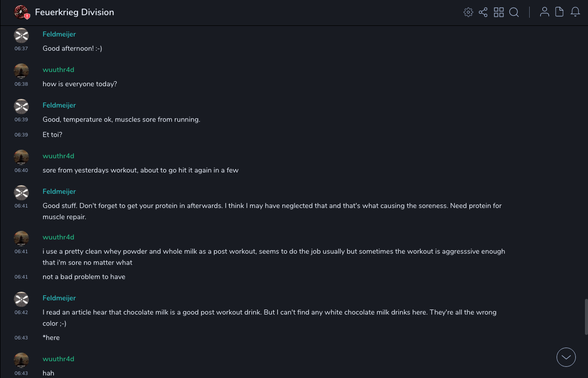This screenshot has width=588, height=378.
Task: Click Feldmeijer's name above the chocolate milk message
Action: coord(59,298)
